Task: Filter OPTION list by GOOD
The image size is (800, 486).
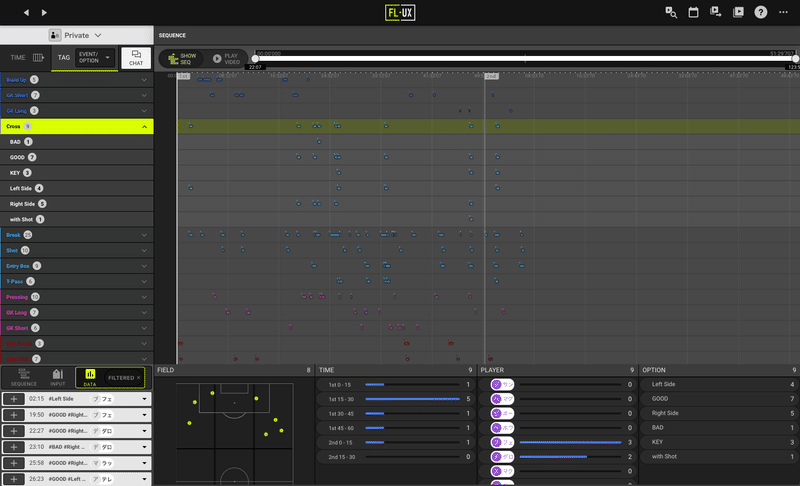Action: [x=719, y=399]
